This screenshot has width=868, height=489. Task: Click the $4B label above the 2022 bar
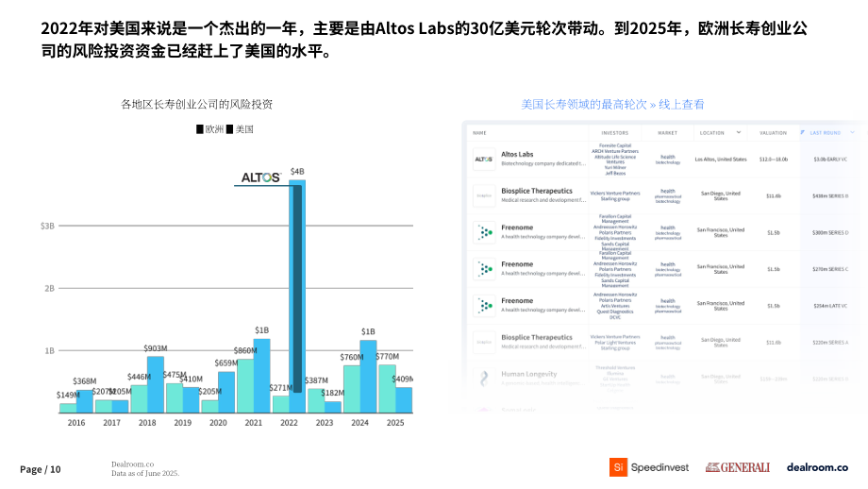[297, 172]
